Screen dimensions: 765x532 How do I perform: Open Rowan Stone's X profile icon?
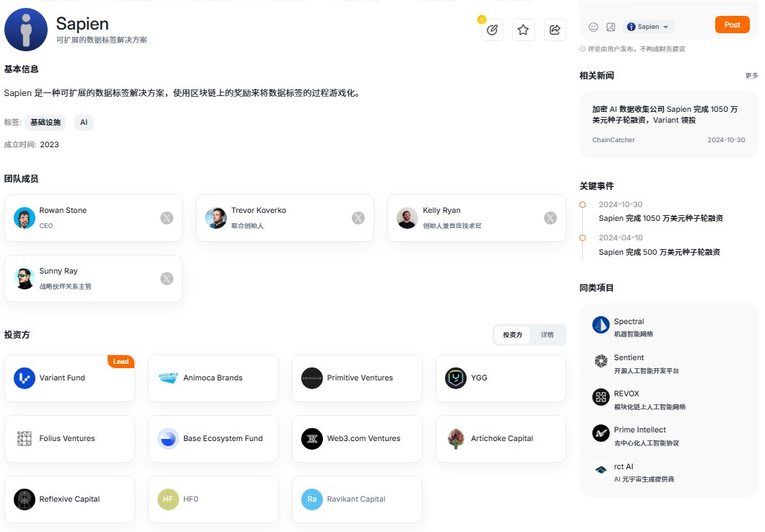[x=167, y=218]
